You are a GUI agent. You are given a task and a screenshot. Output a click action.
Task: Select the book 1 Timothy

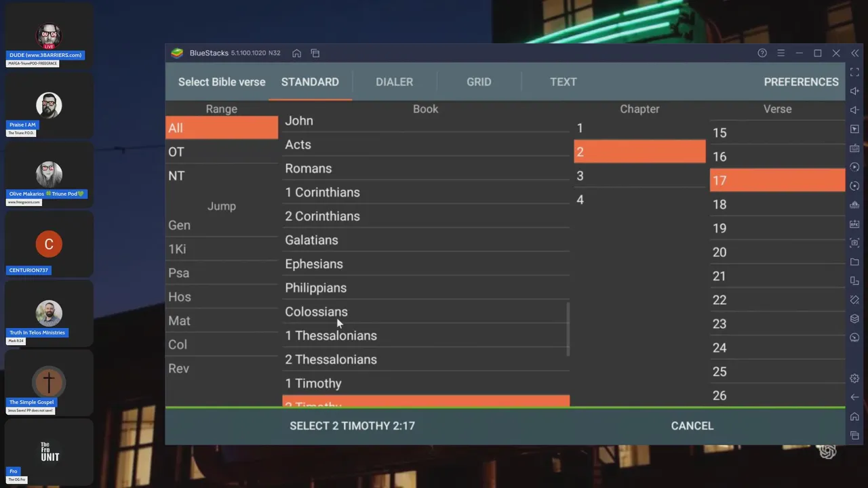click(x=426, y=383)
